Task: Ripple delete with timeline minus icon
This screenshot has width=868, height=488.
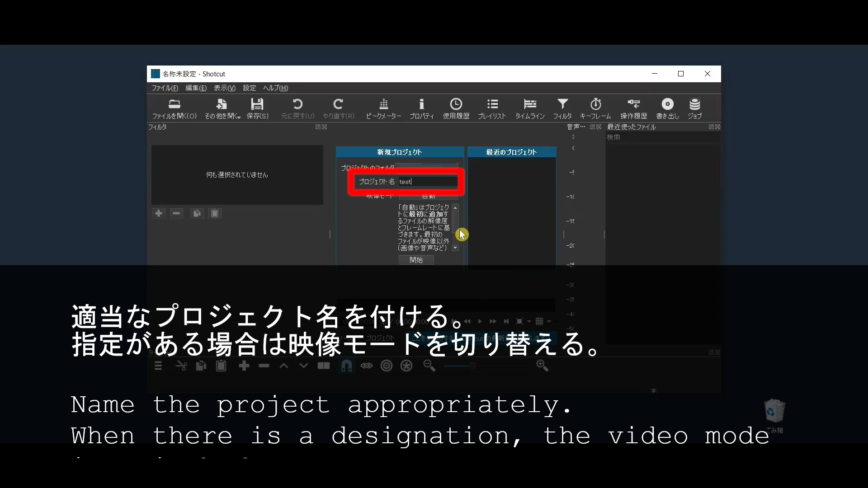Action: click(264, 366)
